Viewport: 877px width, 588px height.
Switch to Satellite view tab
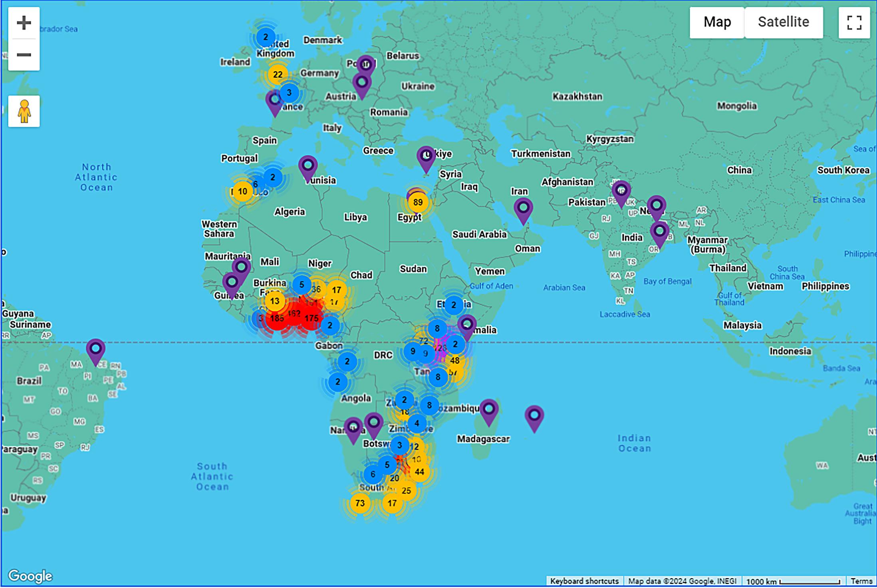(x=783, y=22)
